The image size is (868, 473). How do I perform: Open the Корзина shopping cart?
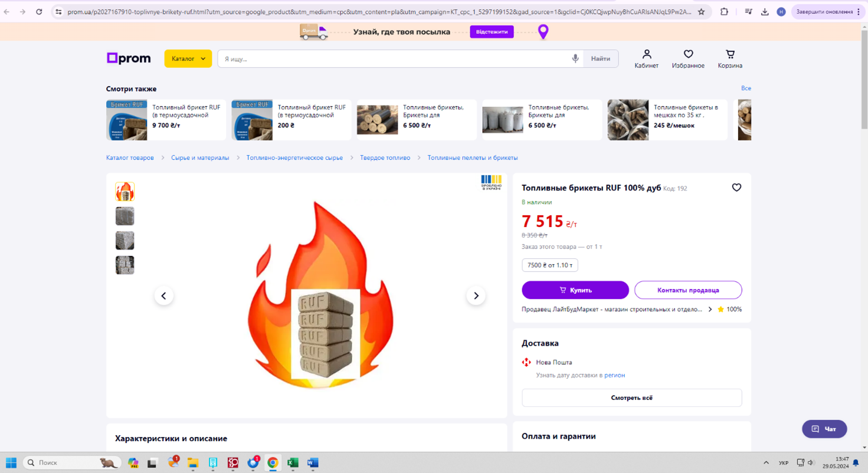tap(730, 59)
